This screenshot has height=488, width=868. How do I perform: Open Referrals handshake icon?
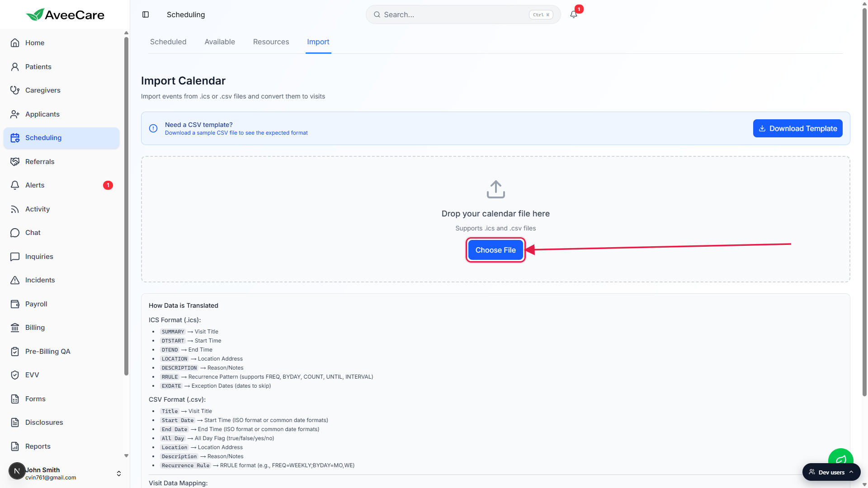(15, 162)
